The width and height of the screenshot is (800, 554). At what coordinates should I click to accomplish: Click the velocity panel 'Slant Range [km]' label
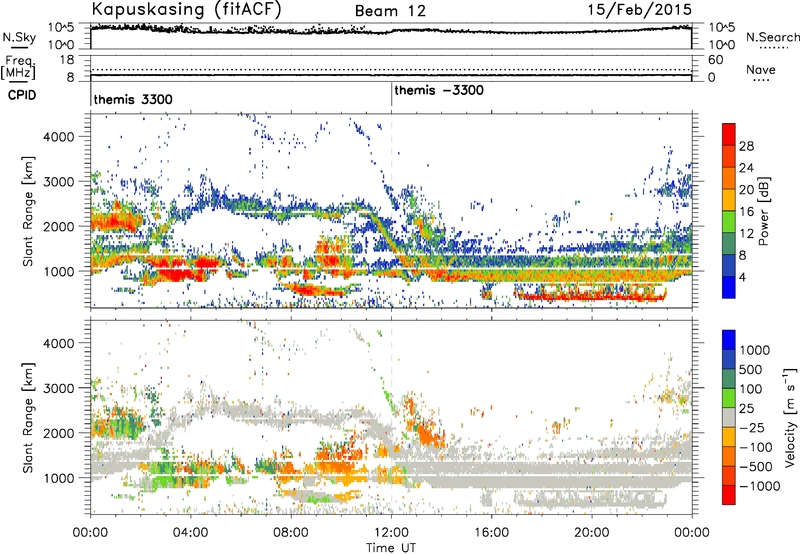pyautogui.click(x=28, y=417)
